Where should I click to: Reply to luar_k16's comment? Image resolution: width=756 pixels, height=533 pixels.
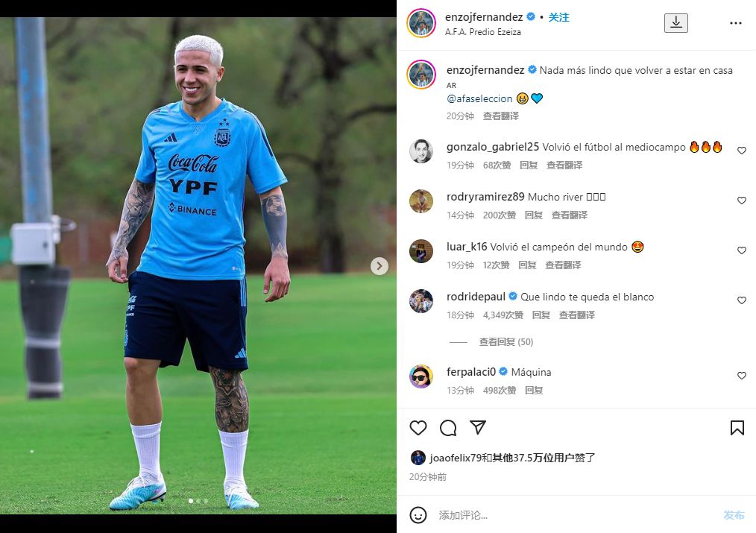(527, 265)
